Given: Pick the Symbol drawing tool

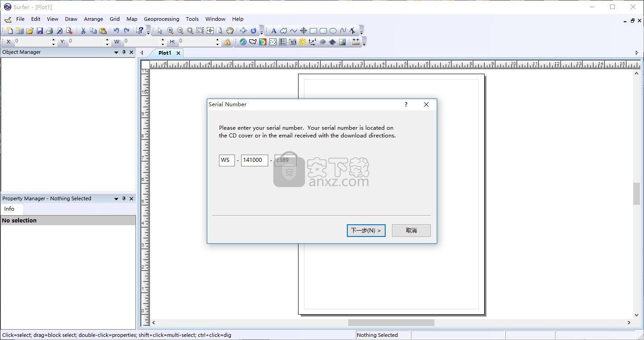Looking at the screenshot, I should point(303,31).
